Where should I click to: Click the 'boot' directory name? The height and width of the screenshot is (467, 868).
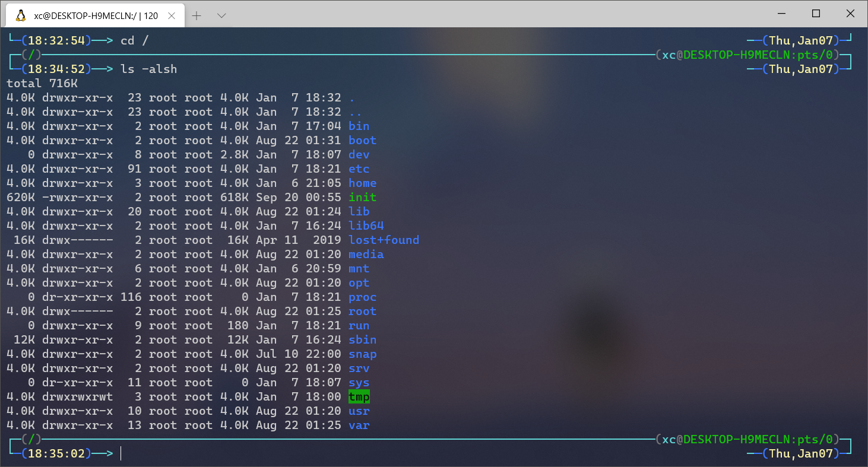coord(362,140)
